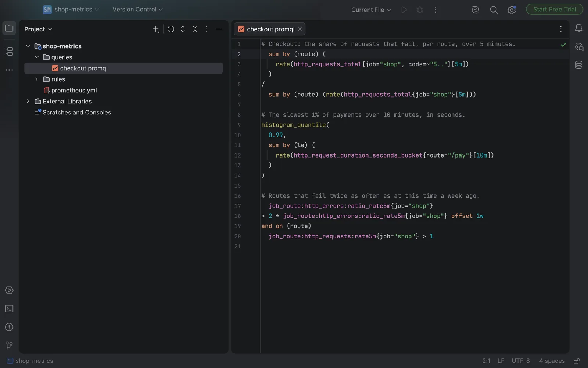The image size is (588, 368).
Task: Open the Project tool window icon
Action: coord(9,28)
